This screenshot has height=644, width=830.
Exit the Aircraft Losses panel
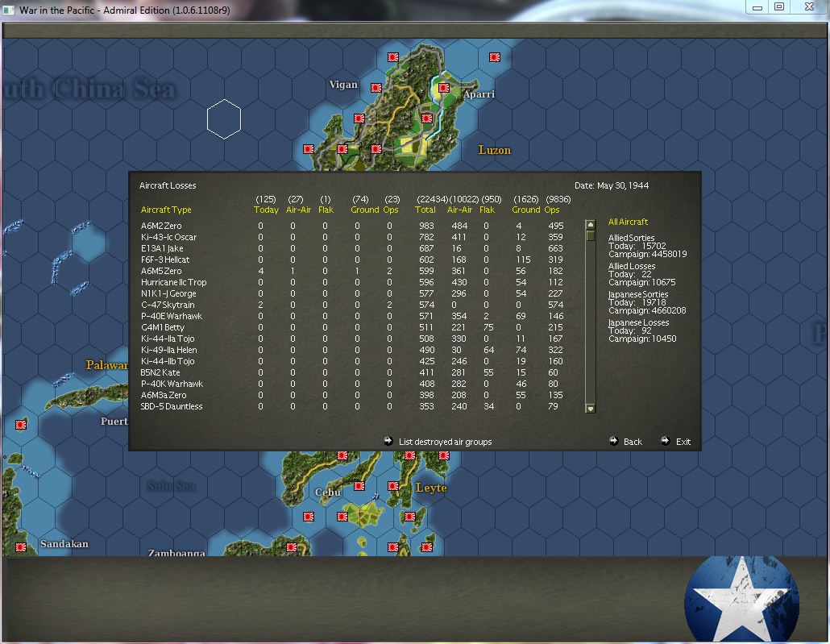click(x=683, y=442)
